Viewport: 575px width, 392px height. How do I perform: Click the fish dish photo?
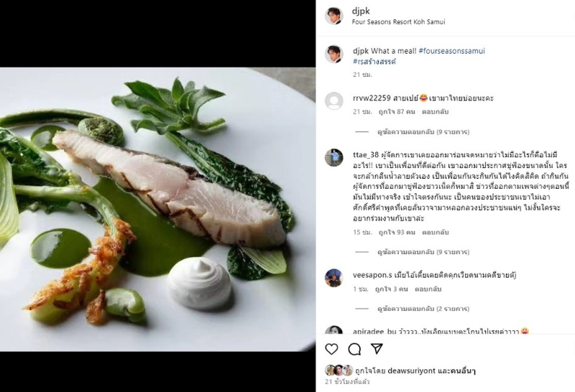157,208
